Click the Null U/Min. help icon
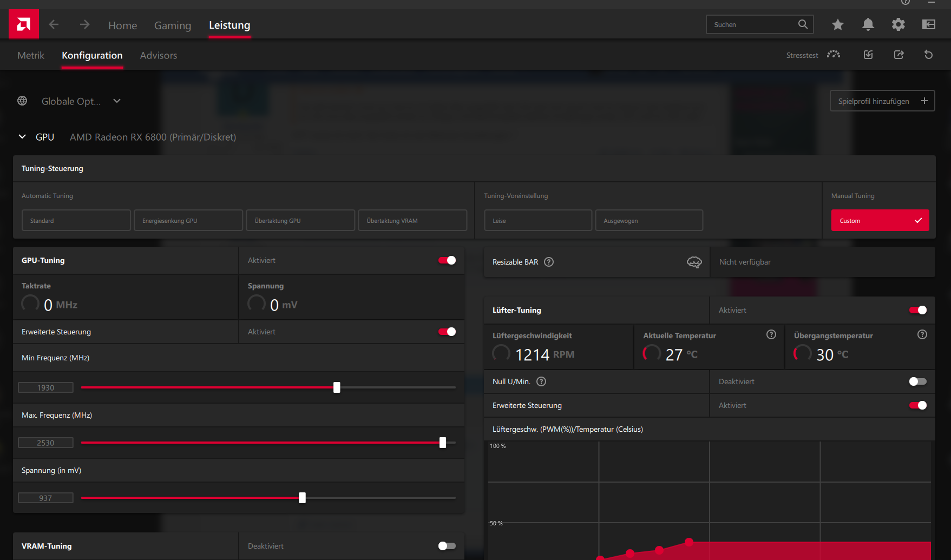The height and width of the screenshot is (560, 951). 541,381
